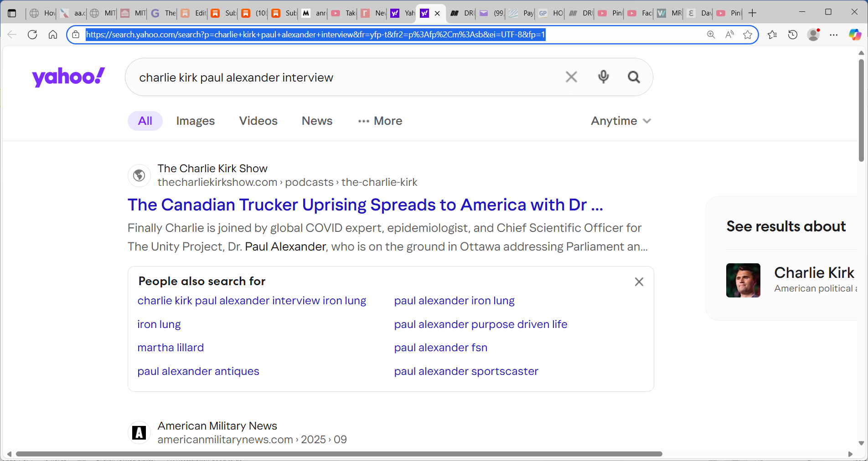Launch Copilot sidebar
Screen dimensions: 868x461
point(855,35)
